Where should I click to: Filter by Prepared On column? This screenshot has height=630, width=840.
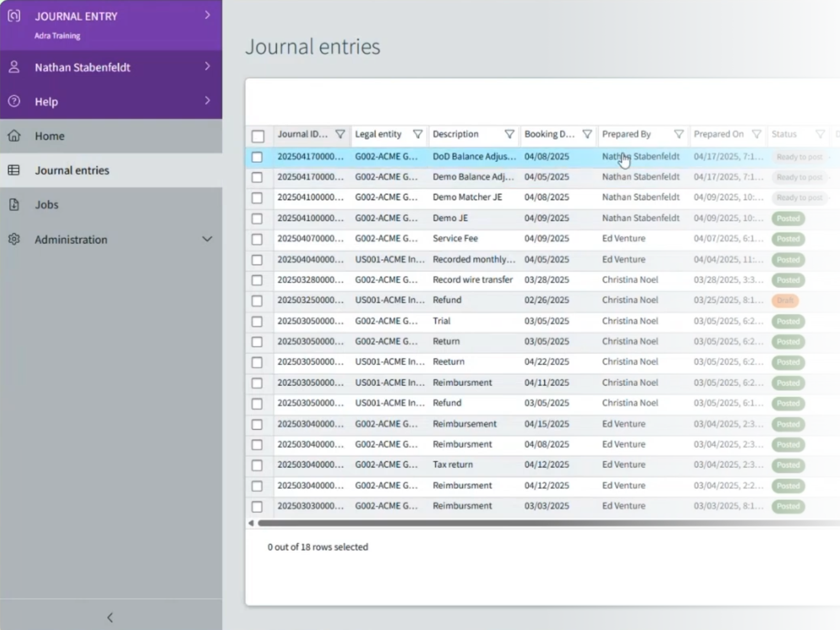point(756,134)
